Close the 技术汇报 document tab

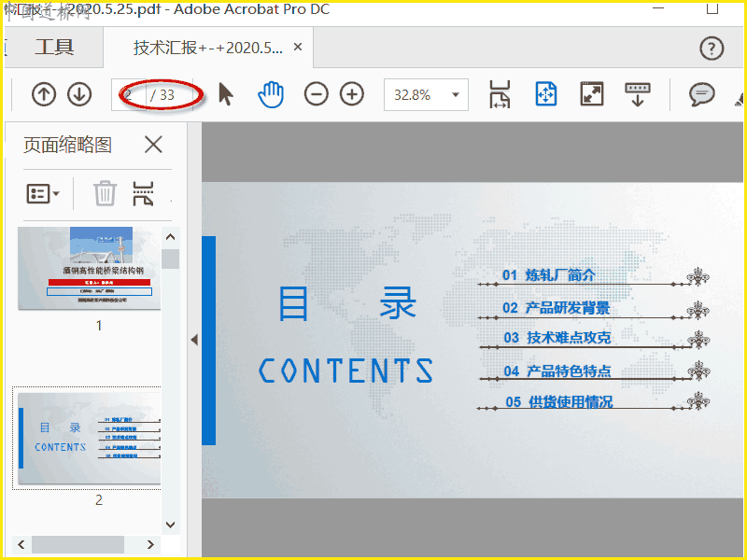point(298,48)
